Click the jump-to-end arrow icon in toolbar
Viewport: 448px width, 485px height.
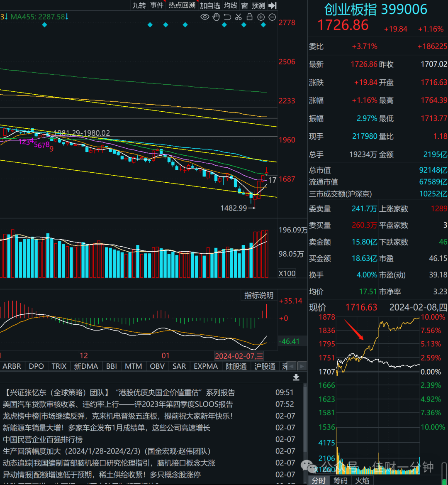pos(272,5)
